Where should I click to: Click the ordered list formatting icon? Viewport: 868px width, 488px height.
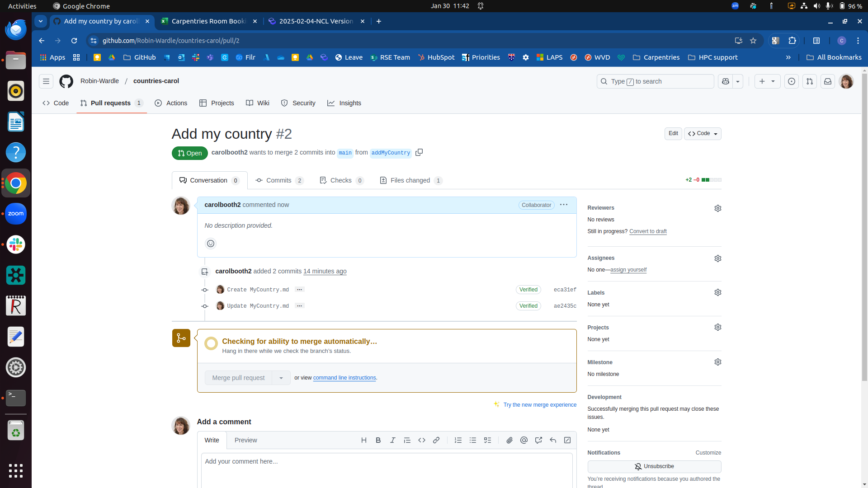point(458,440)
